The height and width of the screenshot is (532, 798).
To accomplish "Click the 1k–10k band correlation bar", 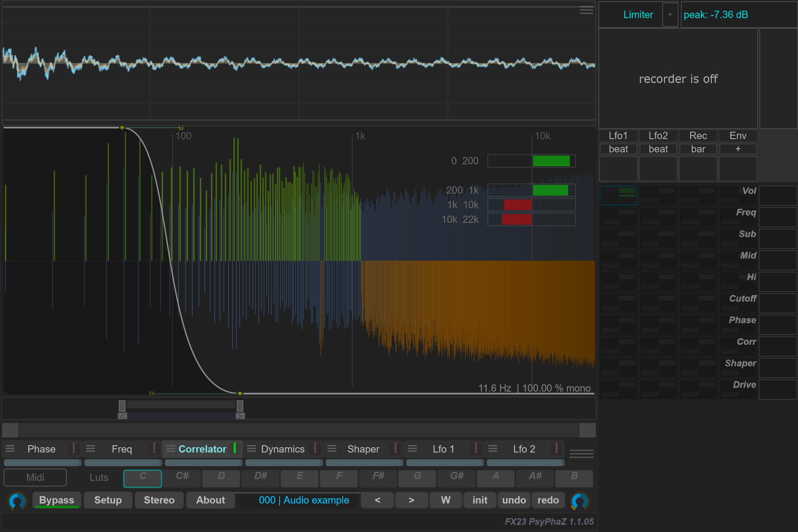I will click(x=531, y=205).
